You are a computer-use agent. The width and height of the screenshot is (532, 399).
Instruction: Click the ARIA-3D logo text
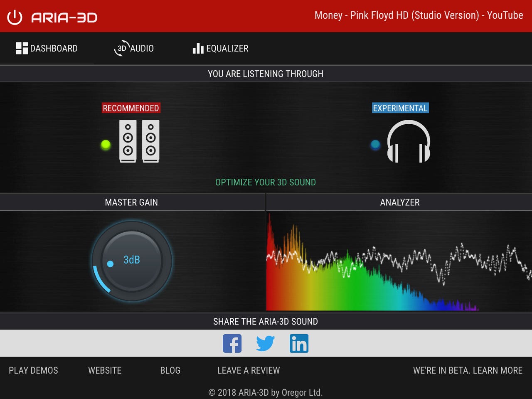[x=64, y=17]
